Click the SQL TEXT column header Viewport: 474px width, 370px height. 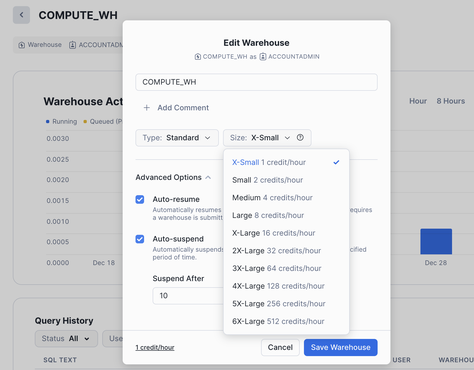(x=60, y=360)
